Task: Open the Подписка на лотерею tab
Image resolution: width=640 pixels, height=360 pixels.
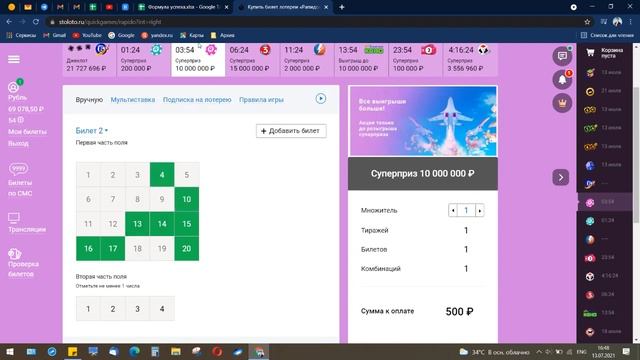Action: click(197, 100)
